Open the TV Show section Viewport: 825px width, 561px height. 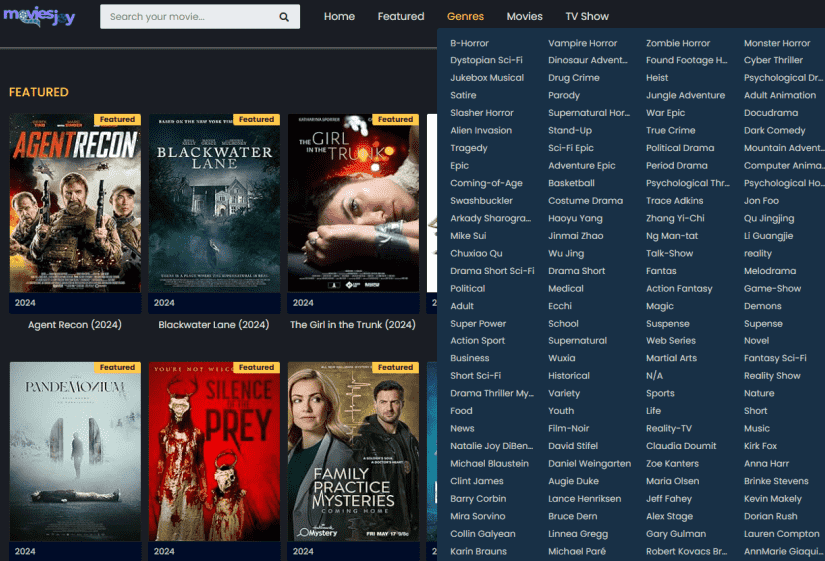[x=587, y=17]
